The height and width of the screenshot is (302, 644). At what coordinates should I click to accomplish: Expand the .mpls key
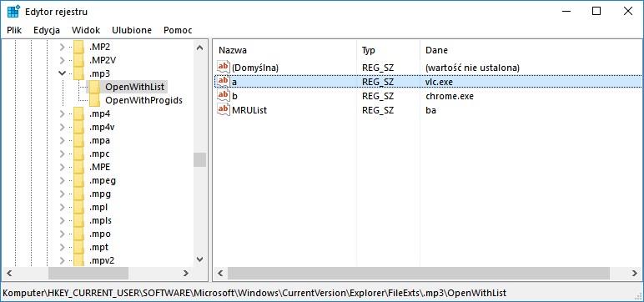pos(62,220)
